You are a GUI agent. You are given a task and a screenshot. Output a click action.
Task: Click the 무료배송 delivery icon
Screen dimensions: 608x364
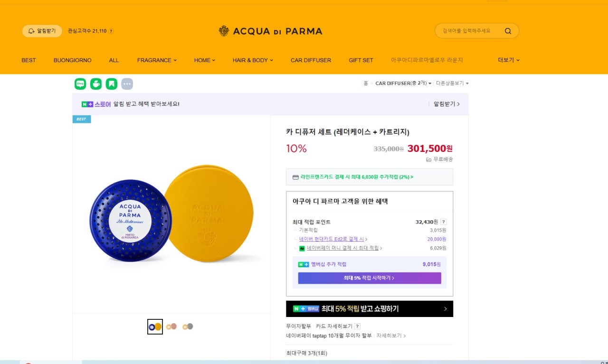(x=430, y=160)
